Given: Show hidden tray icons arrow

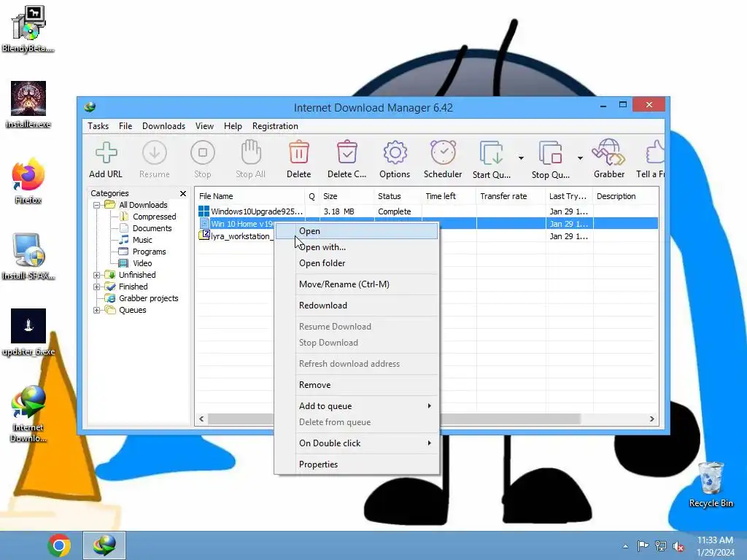Looking at the screenshot, I should (625, 547).
